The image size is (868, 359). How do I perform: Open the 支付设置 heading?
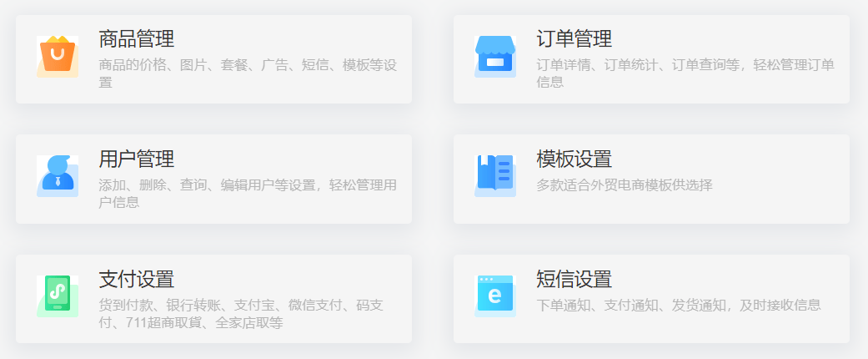tap(136, 279)
